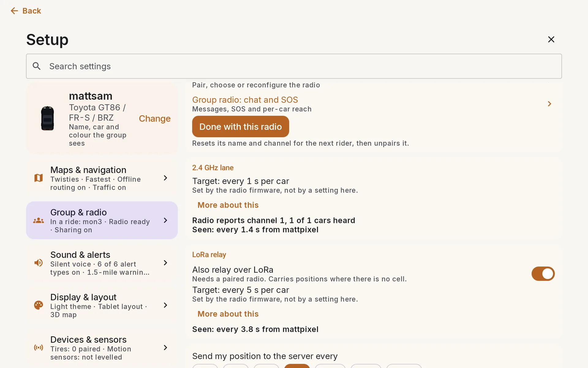Click the mattsam profile name

91,96
